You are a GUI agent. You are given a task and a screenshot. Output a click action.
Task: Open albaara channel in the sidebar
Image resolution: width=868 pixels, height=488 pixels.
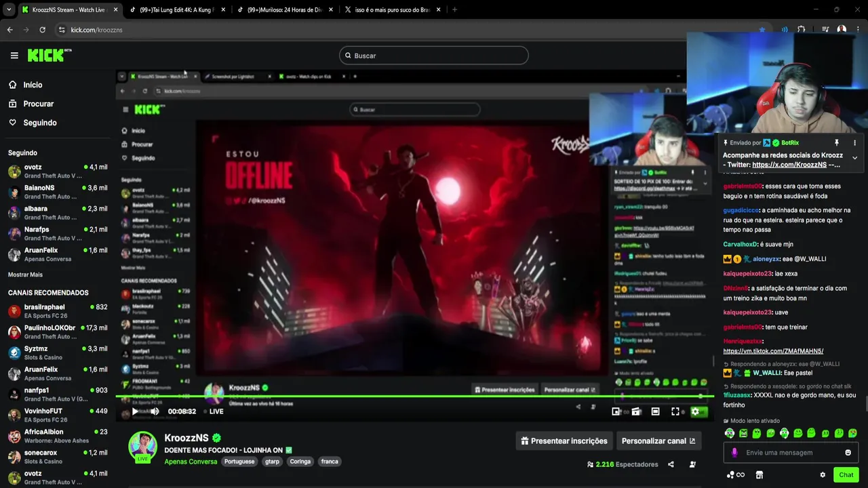(x=58, y=213)
